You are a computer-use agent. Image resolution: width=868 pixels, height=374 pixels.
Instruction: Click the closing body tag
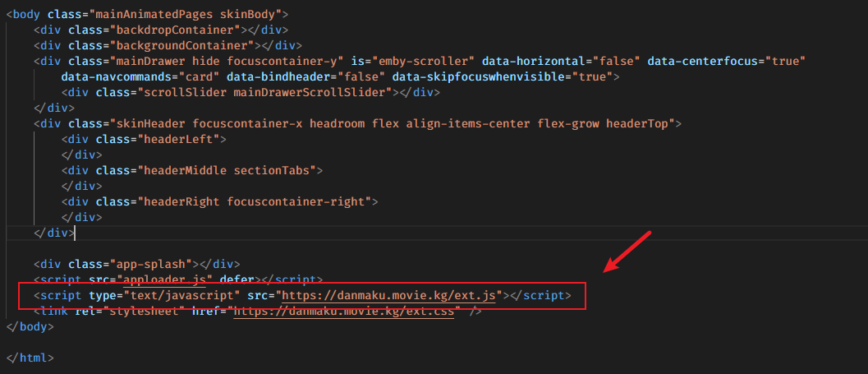(30, 326)
